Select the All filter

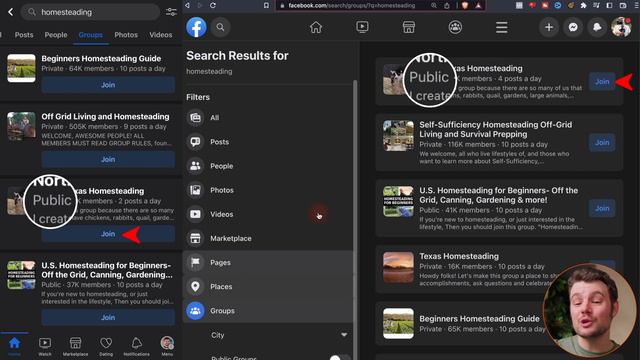coord(267,118)
